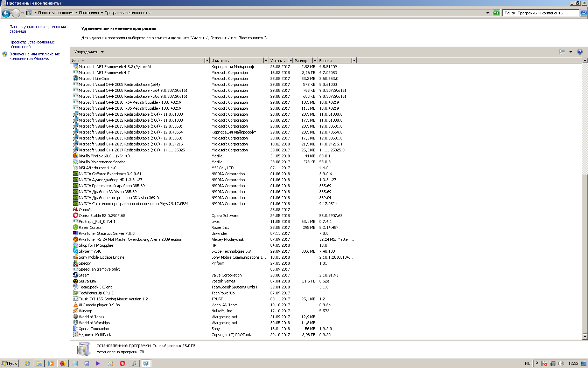Select the Microsoft LifeCam icon
The image size is (588, 368).
(x=75, y=79)
